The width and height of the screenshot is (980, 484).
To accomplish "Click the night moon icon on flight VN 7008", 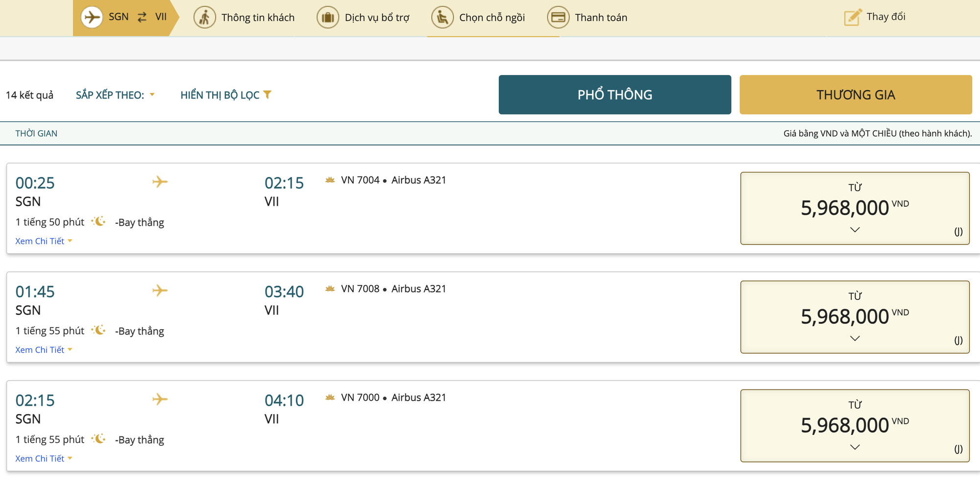I will click(99, 330).
